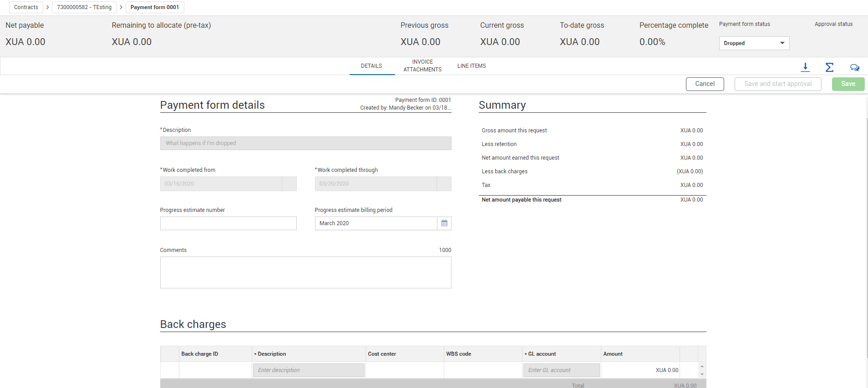Click Save and start approval
Image resolution: width=868 pixels, height=388 pixels.
point(777,84)
